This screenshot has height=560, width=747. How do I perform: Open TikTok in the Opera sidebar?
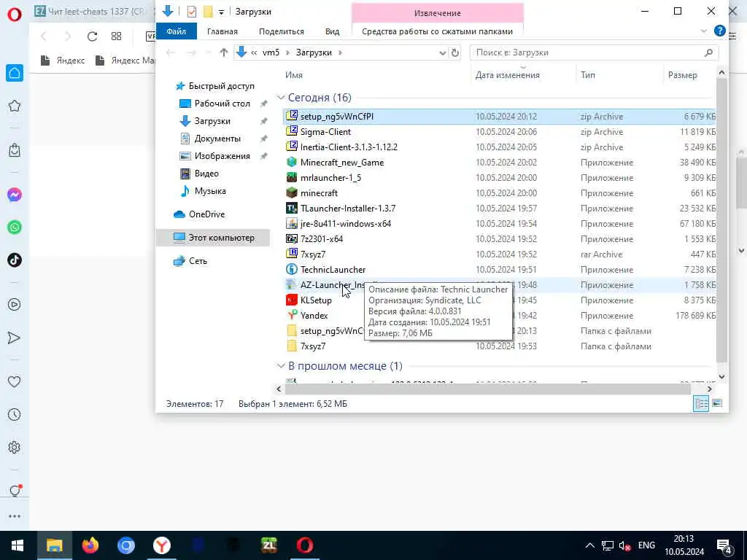pos(15,260)
